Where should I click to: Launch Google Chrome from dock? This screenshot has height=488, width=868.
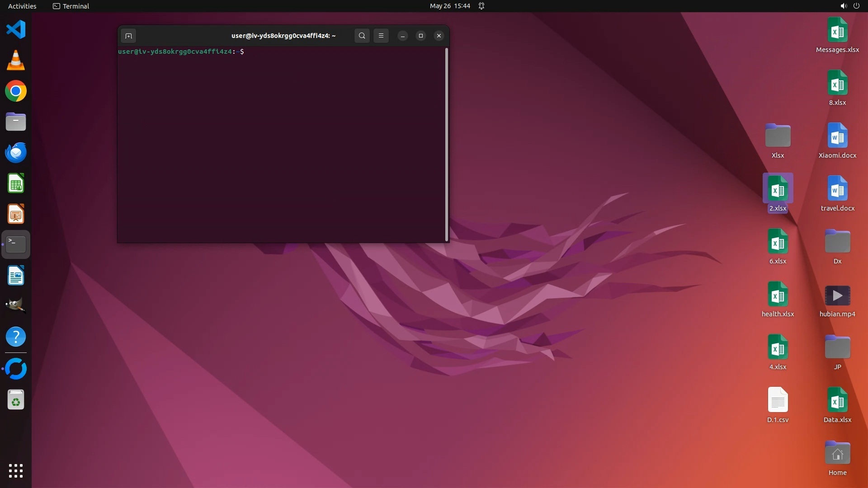tap(16, 91)
